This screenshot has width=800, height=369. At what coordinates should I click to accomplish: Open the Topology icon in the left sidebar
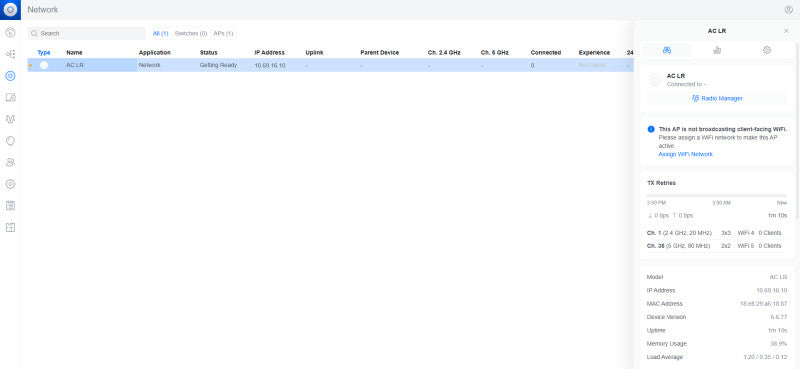coord(10,54)
